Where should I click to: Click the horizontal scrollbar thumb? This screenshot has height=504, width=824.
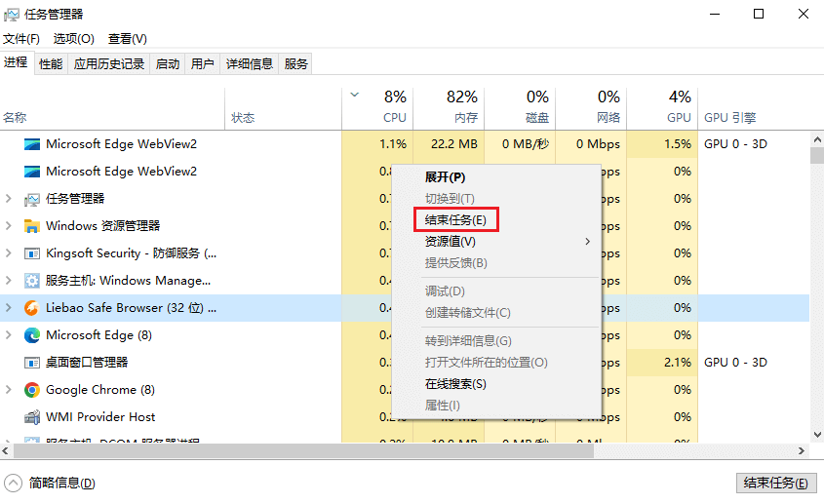coord(303,451)
